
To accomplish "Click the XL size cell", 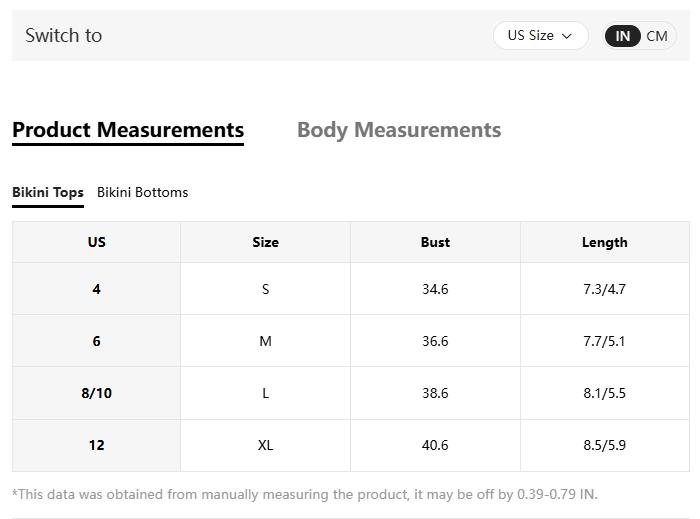I will (265, 445).
